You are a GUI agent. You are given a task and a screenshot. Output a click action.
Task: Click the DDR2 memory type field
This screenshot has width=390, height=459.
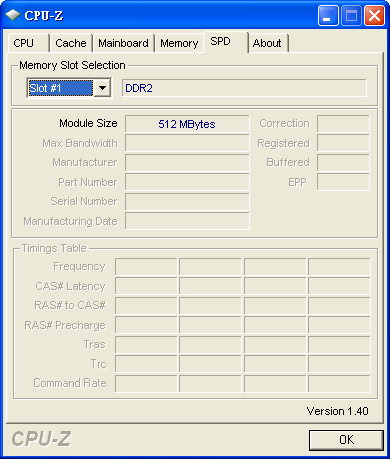pos(244,88)
